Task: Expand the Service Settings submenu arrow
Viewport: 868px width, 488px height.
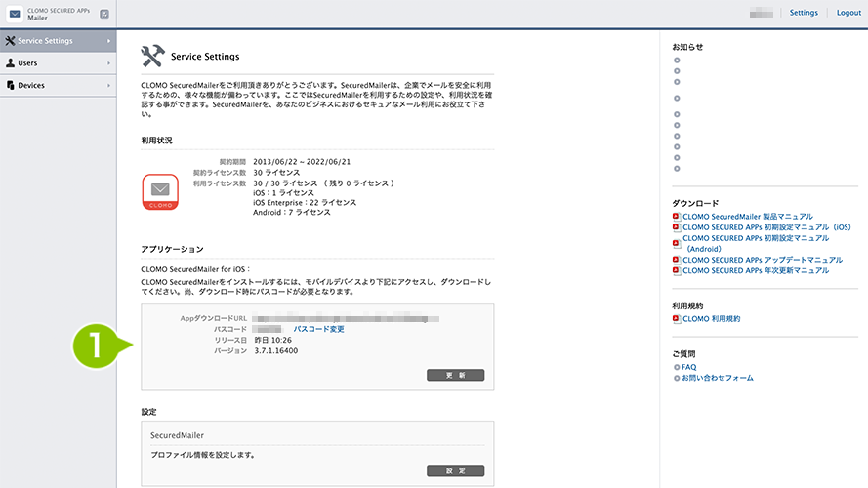Action: pyautogui.click(x=108, y=41)
